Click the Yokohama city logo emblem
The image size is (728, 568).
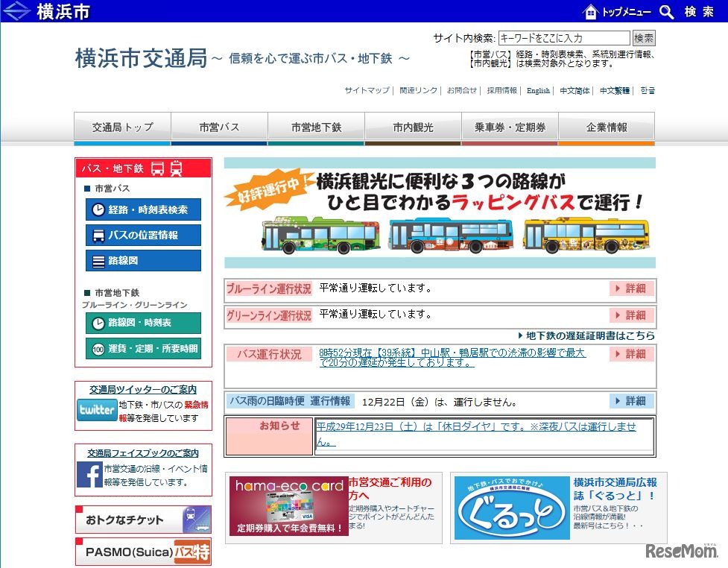pyautogui.click(x=16, y=10)
